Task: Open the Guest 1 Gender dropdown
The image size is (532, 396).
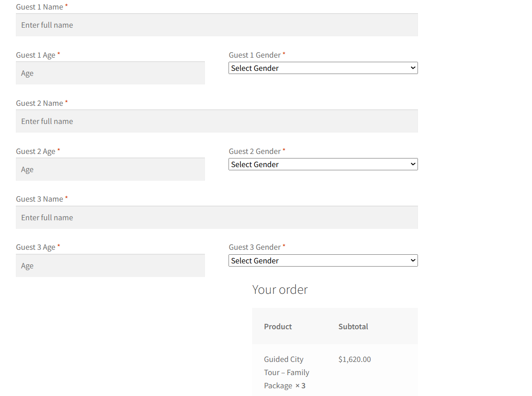Action: coord(323,68)
